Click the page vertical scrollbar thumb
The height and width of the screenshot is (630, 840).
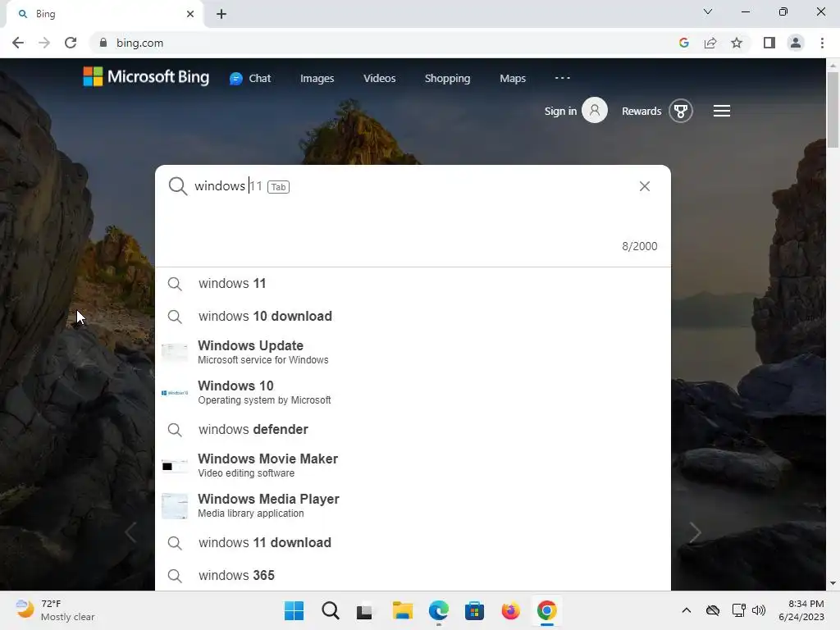pos(833,110)
